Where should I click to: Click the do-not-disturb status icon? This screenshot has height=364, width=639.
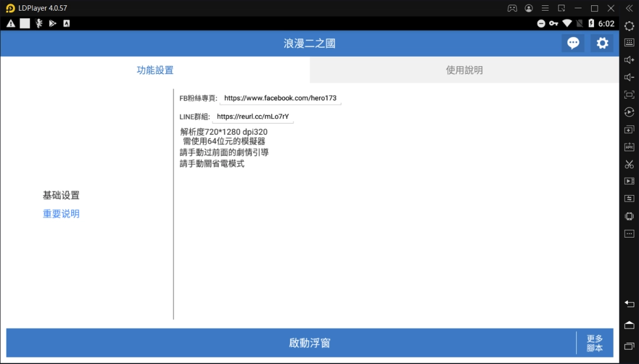(x=541, y=24)
